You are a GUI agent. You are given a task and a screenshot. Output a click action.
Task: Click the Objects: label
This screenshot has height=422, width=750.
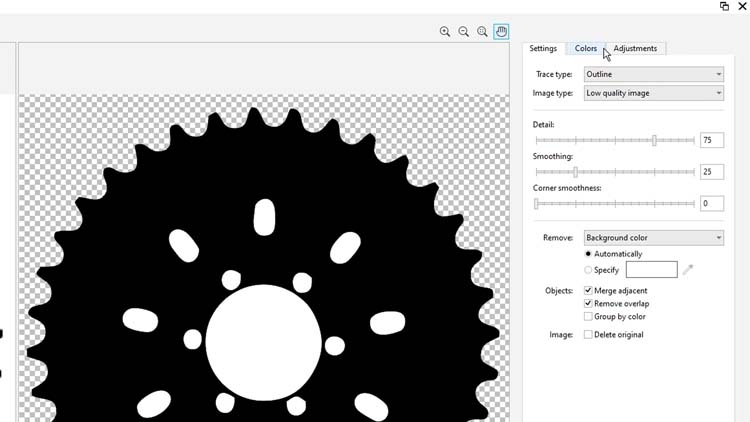point(559,290)
